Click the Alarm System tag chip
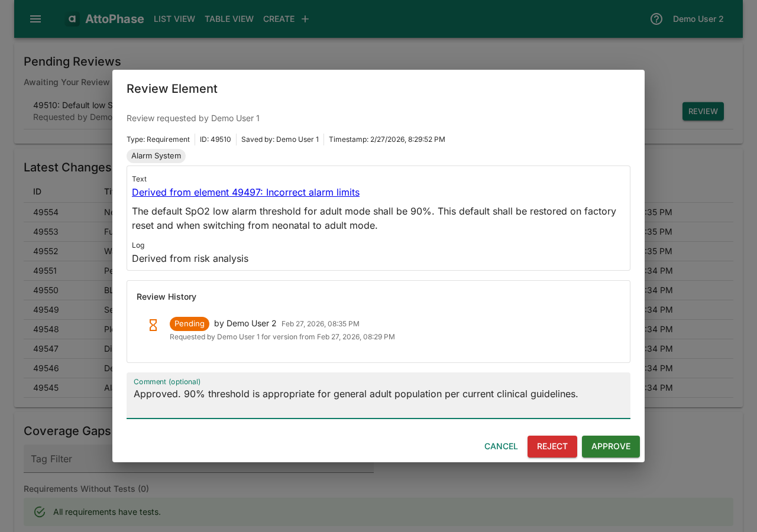 tap(156, 155)
